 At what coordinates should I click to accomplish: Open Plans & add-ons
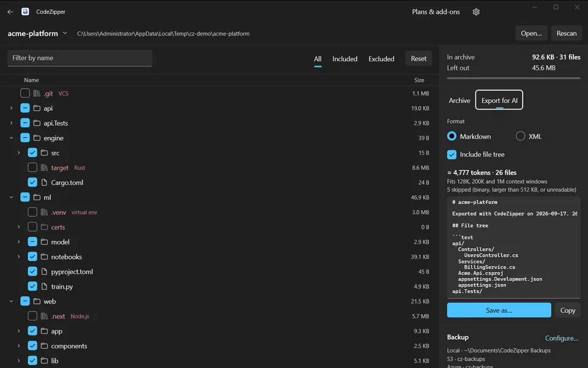(435, 12)
